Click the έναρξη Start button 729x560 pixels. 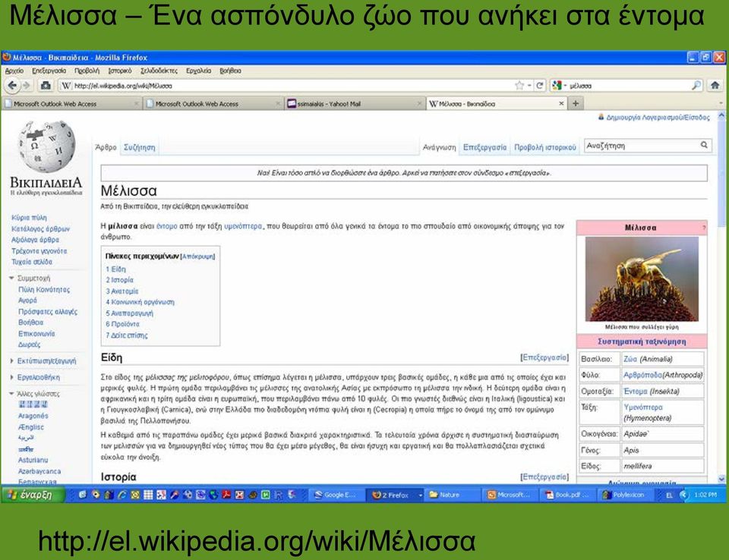32,495
